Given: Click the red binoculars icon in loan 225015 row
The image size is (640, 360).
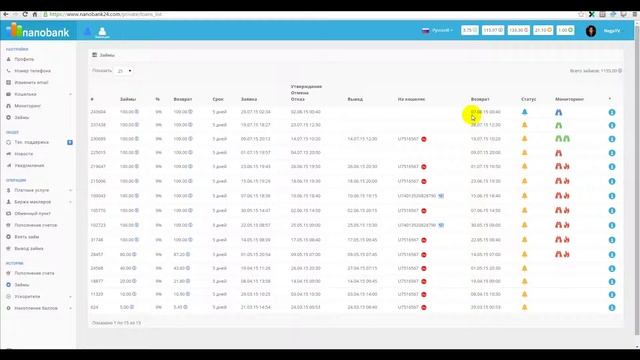Looking at the screenshot, I should coord(558,153).
